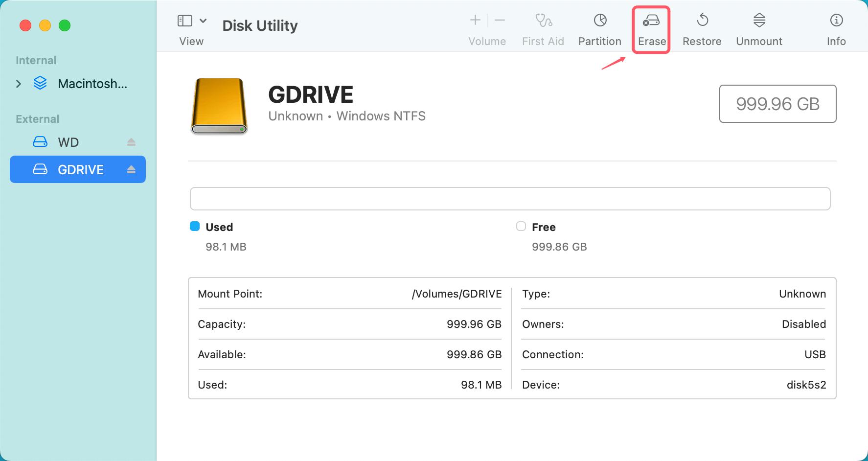Click the yellow GDRIVE drive thumbnail
868x461 pixels.
219,106
